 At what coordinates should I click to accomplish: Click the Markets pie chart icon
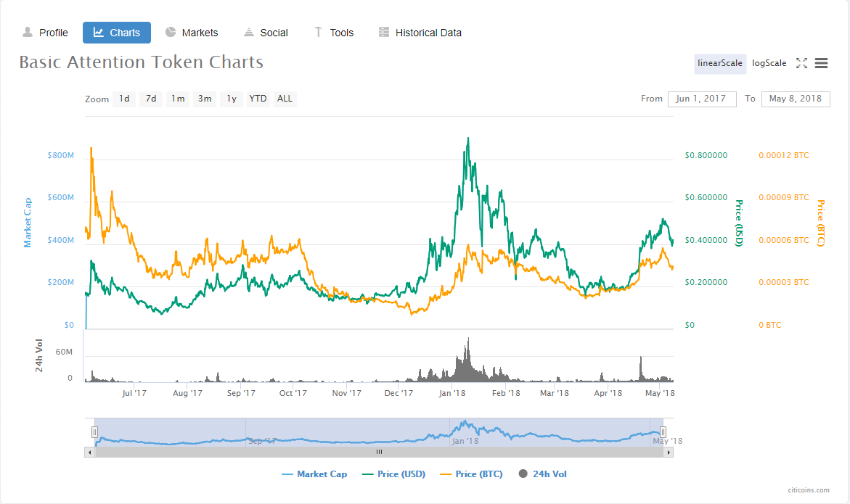click(170, 32)
